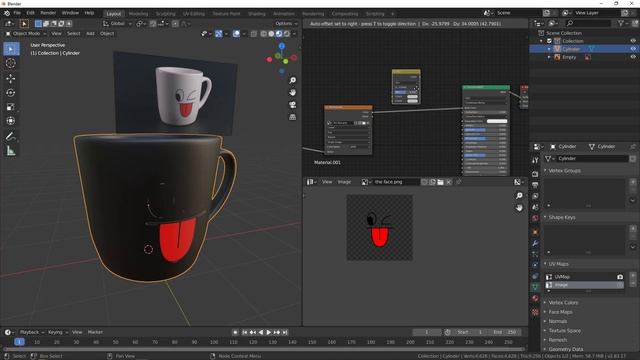Click the End frame 250 field
The height and width of the screenshot is (360, 640).
pyautogui.click(x=505, y=332)
